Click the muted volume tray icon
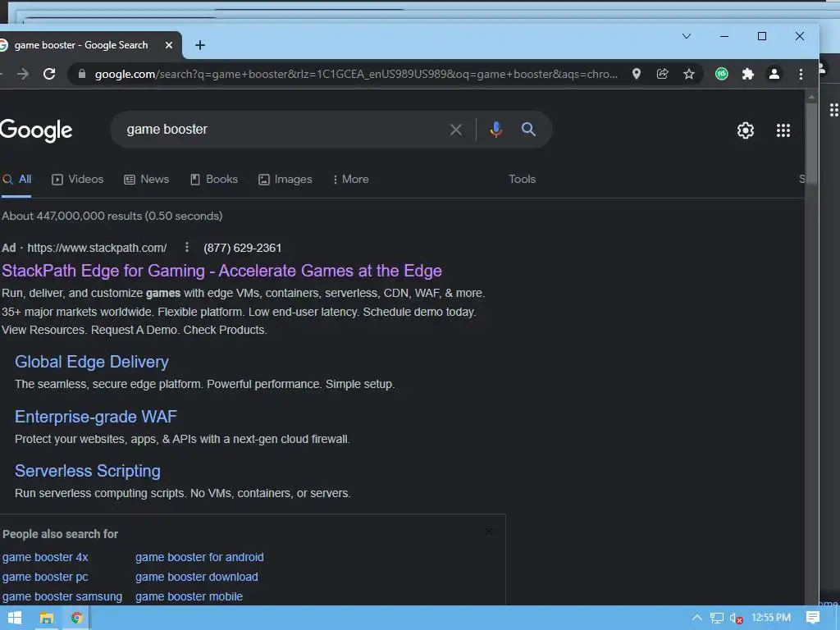Screen dimensions: 840x630 [736, 619]
